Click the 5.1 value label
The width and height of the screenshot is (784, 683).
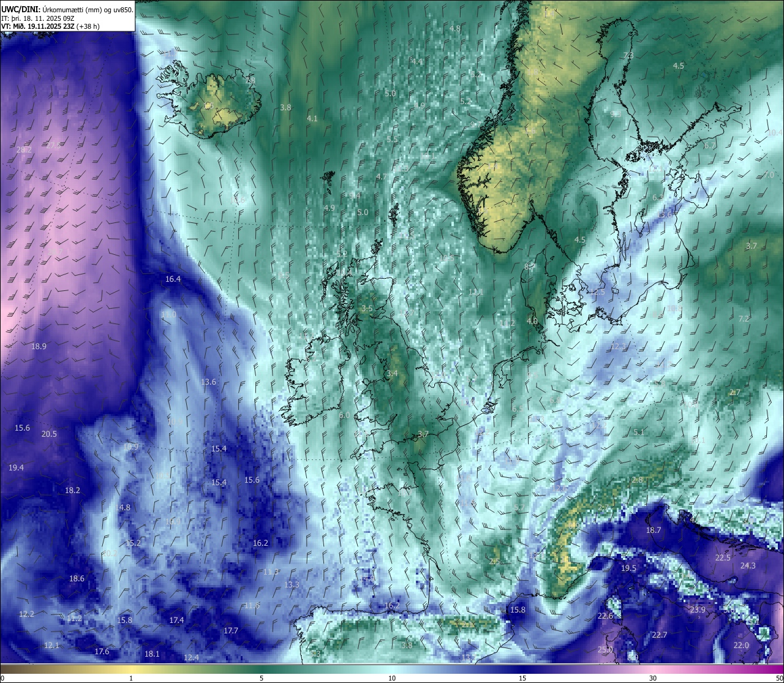click(x=639, y=432)
